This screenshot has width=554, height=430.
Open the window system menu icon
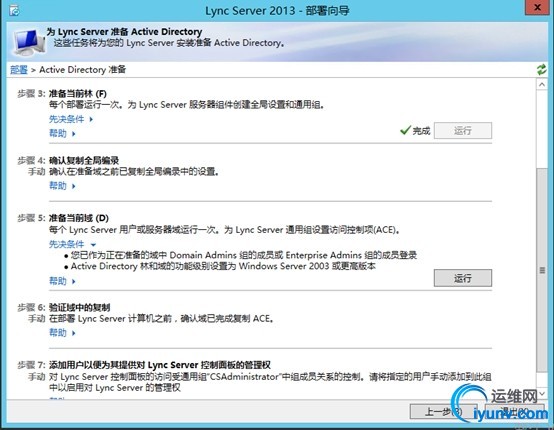[x=14, y=11]
